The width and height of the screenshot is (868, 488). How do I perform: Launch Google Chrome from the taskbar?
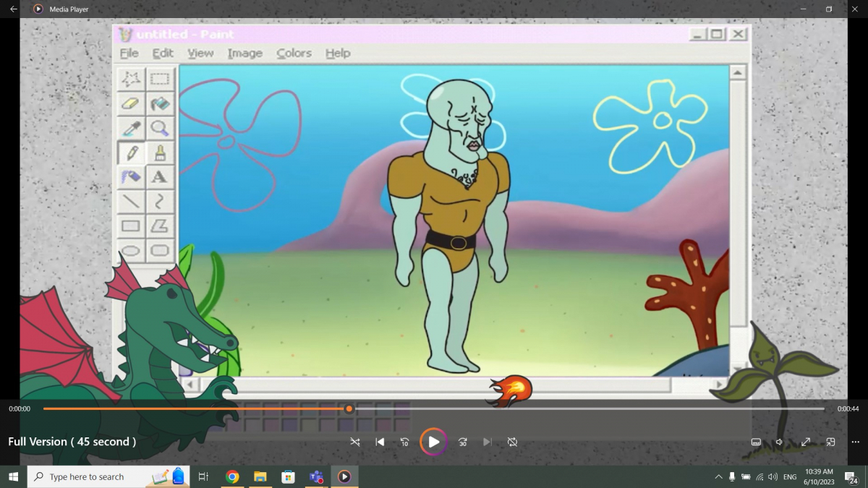(x=232, y=476)
